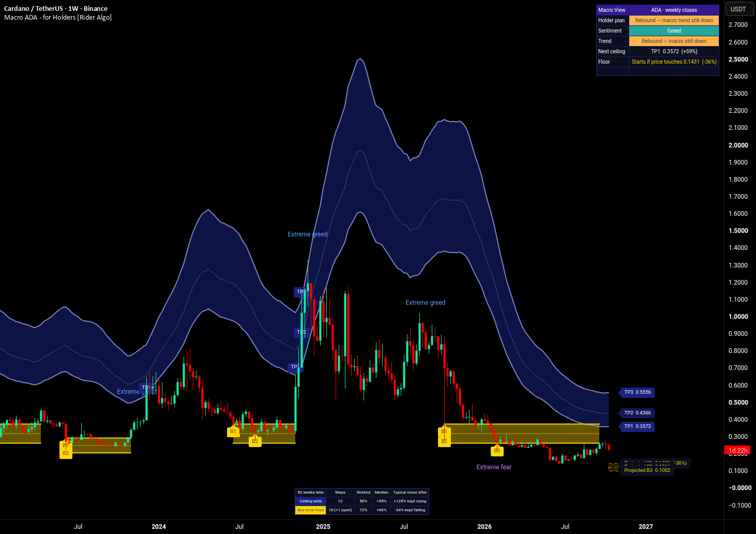Click 2024 on the time axis
756x534 pixels.
(159, 527)
